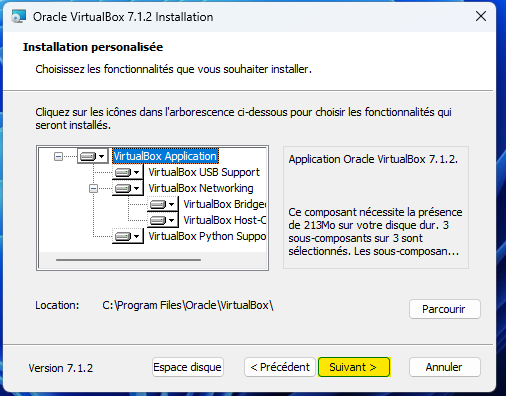Collapse the VirtualBox Networking tree node
This screenshot has width=506, height=396.
[93, 189]
